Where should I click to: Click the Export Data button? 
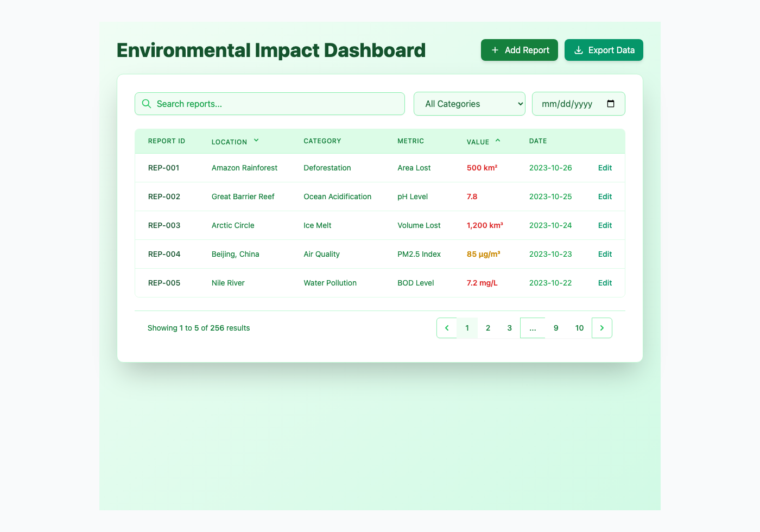[x=604, y=50]
